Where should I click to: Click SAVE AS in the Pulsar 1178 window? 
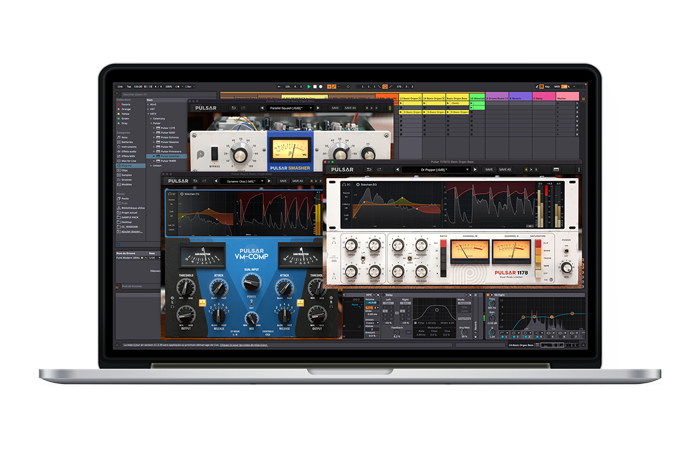[505, 170]
